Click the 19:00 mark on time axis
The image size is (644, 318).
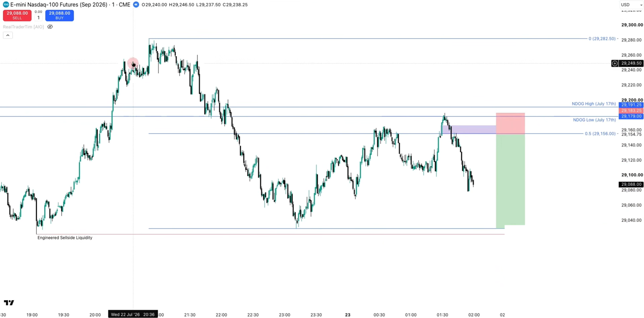click(x=32, y=315)
